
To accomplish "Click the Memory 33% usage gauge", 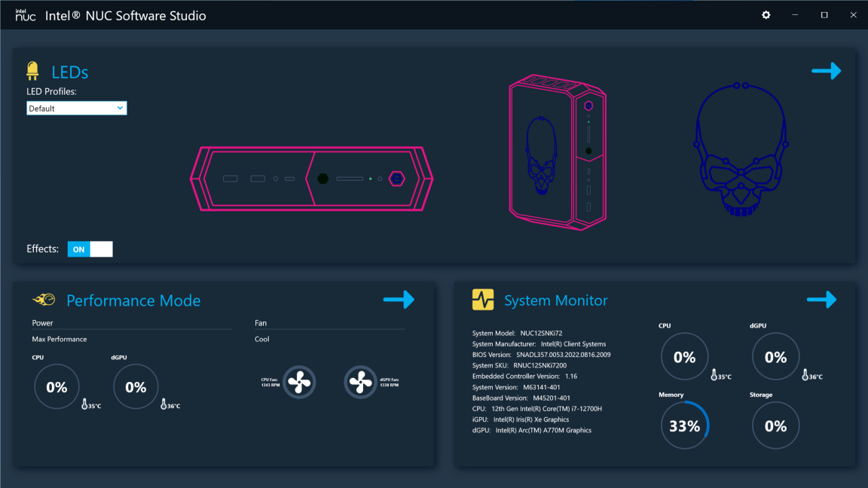I will click(x=685, y=425).
